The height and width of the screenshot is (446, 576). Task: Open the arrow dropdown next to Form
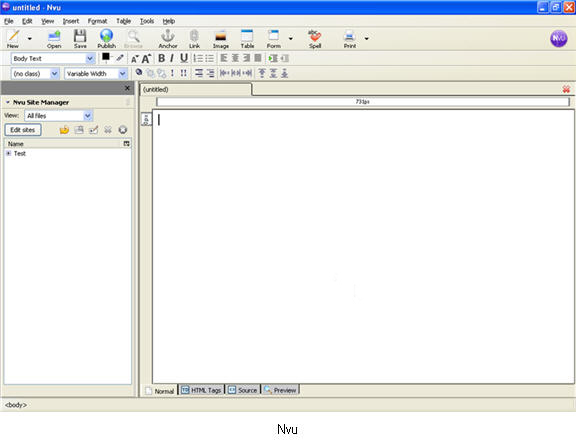[291, 38]
